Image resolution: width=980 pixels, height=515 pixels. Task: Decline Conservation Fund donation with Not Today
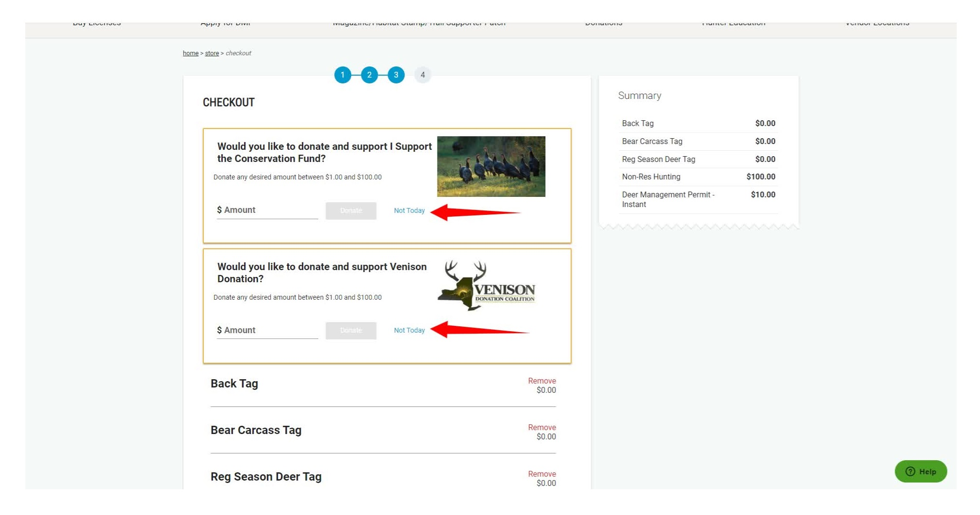pos(409,210)
